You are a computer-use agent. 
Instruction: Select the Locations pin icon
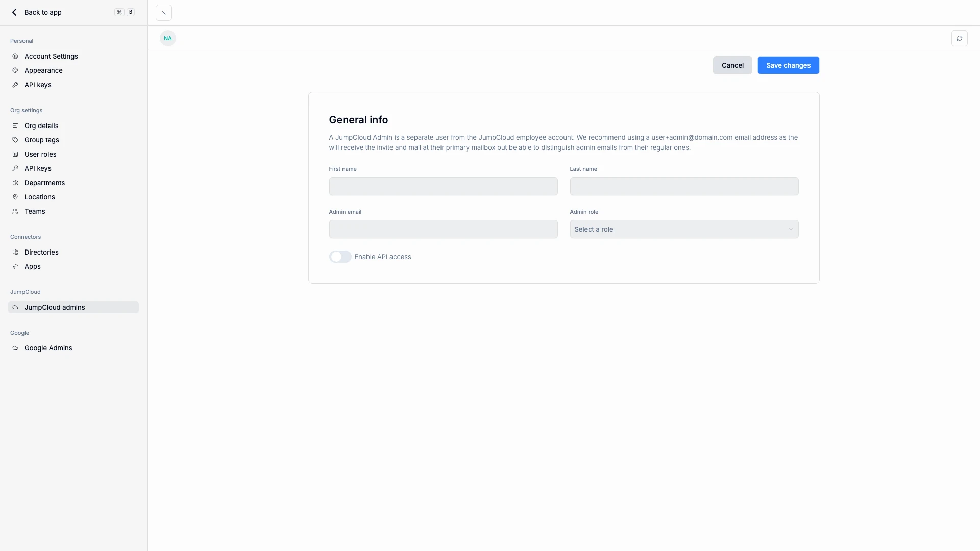pyautogui.click(x=15, y=197)
